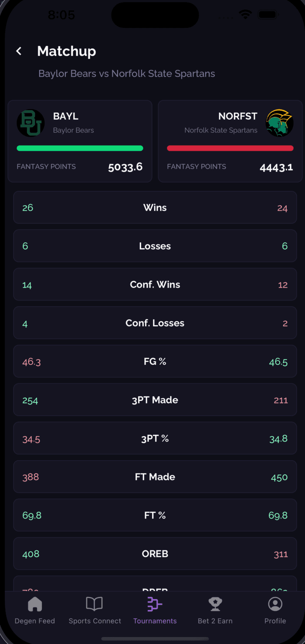Tap the battery status icon

tap(268, 15)
